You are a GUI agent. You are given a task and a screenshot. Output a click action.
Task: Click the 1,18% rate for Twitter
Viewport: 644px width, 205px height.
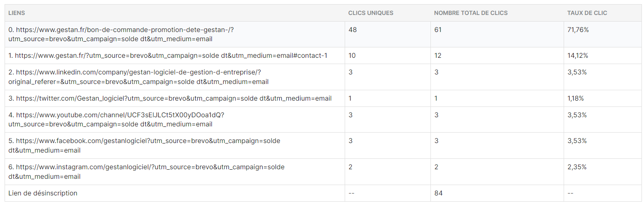tap(576, 99)
